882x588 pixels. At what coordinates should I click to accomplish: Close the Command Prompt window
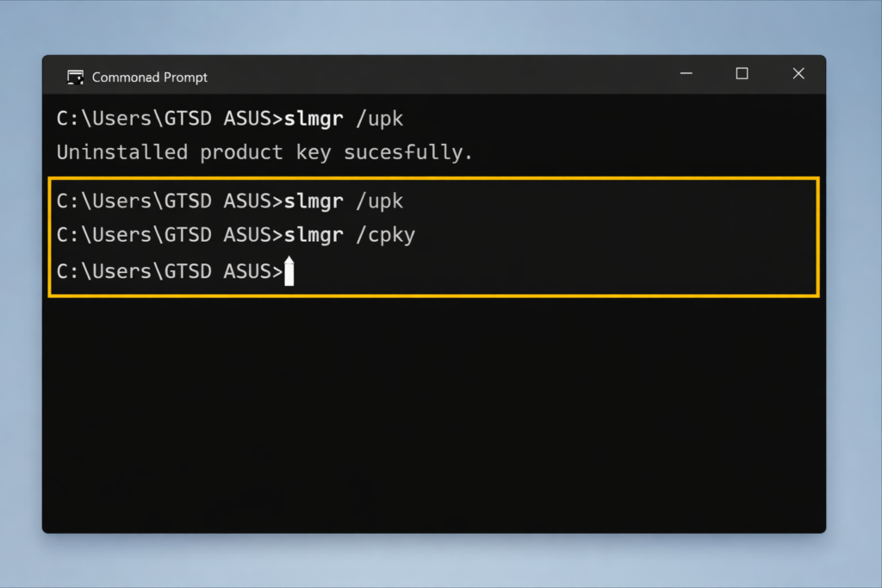tap(798, 74)
